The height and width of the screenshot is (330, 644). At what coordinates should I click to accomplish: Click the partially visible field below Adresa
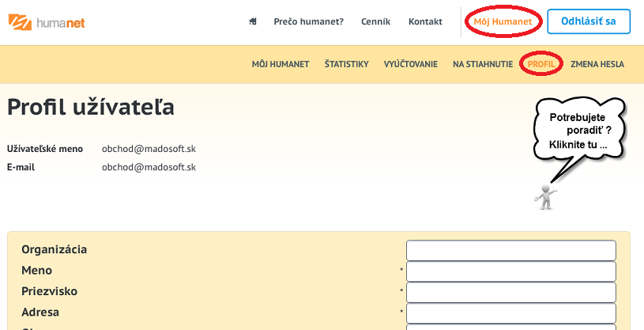point(510,327)
